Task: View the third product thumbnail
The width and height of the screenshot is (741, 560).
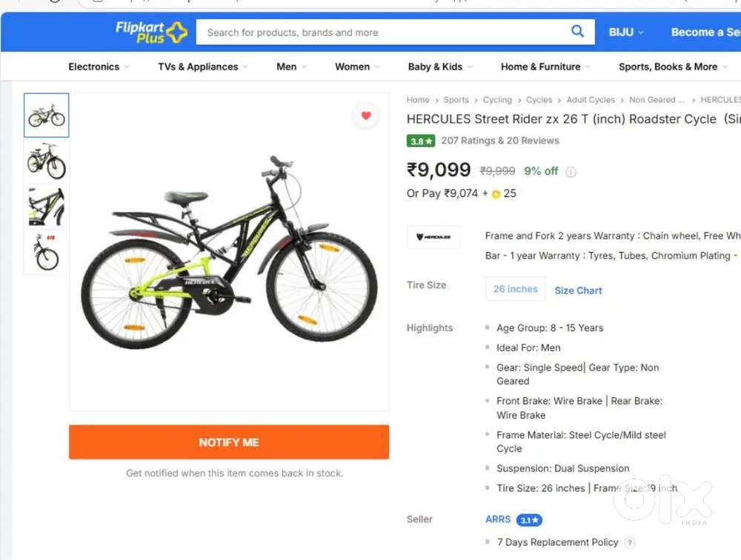Action: 47,207
